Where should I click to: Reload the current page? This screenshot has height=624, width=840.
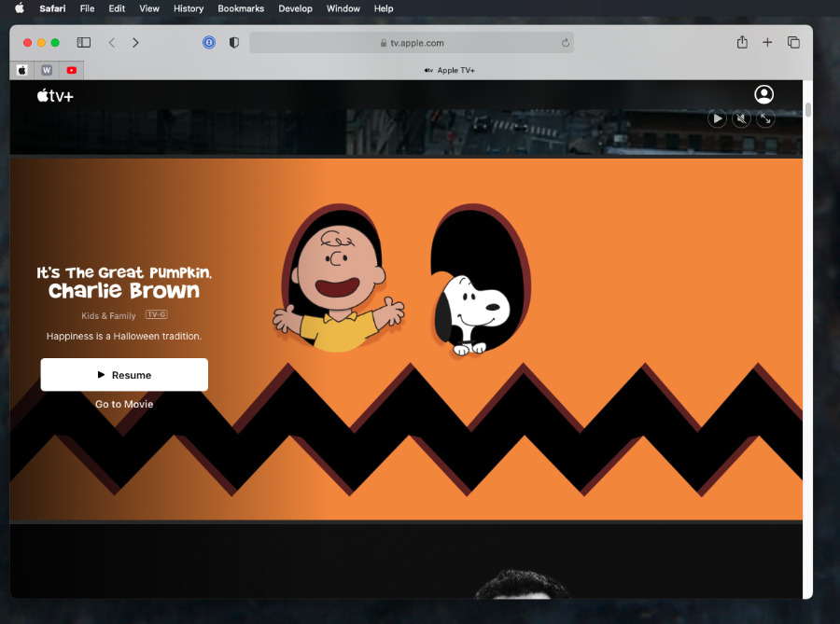tap(566, 43)
